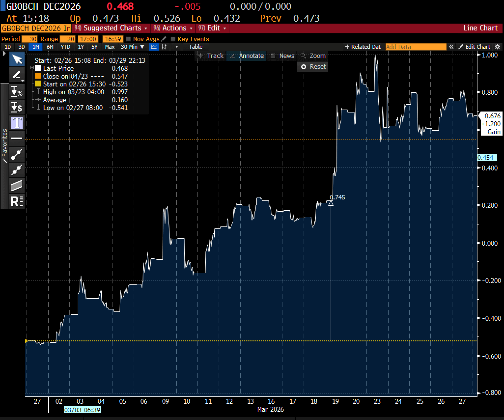
Task: Click the 16:59 end time field
Action: [x=113, y=39]
